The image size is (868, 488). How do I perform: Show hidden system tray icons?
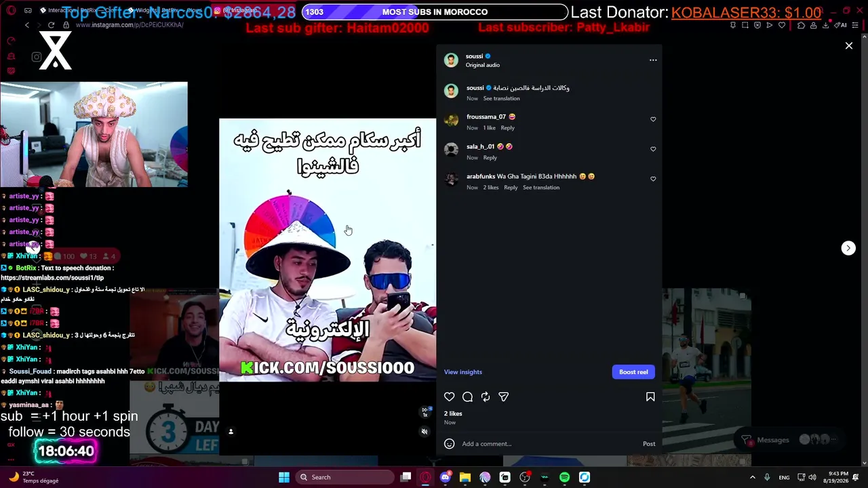[x=753, y=477]
